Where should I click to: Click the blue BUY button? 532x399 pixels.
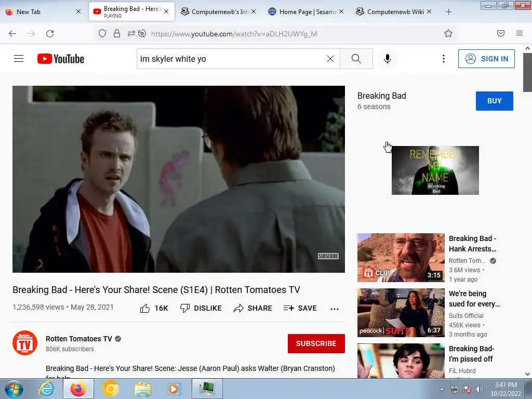495,101
